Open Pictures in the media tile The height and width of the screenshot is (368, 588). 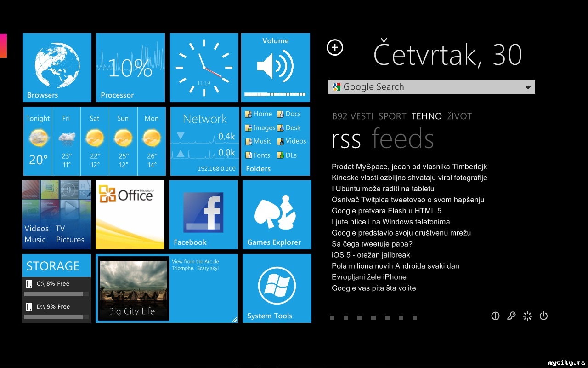(70, 240)
